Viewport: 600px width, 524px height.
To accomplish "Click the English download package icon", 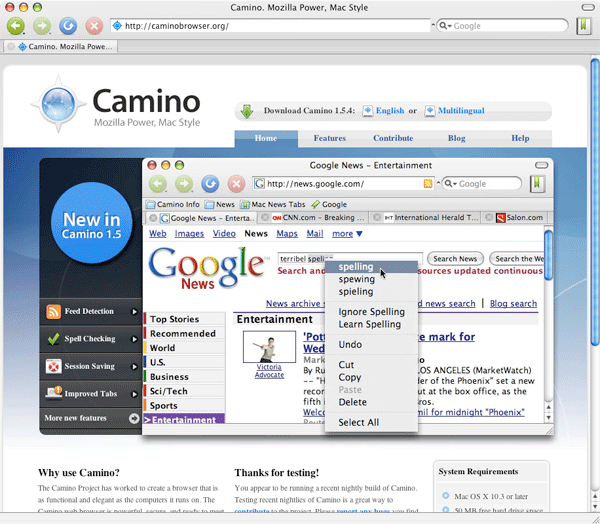I will point(367,111).
